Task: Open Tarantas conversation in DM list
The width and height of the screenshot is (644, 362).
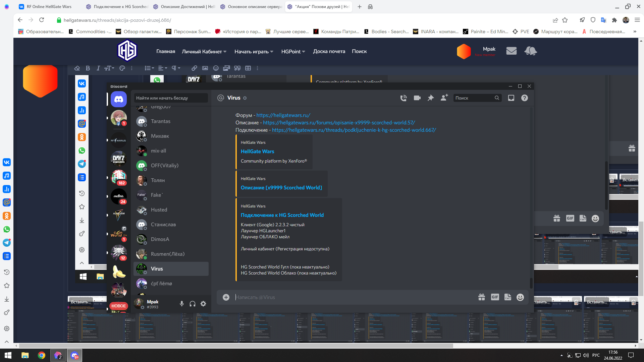Action: coord(171,121)
